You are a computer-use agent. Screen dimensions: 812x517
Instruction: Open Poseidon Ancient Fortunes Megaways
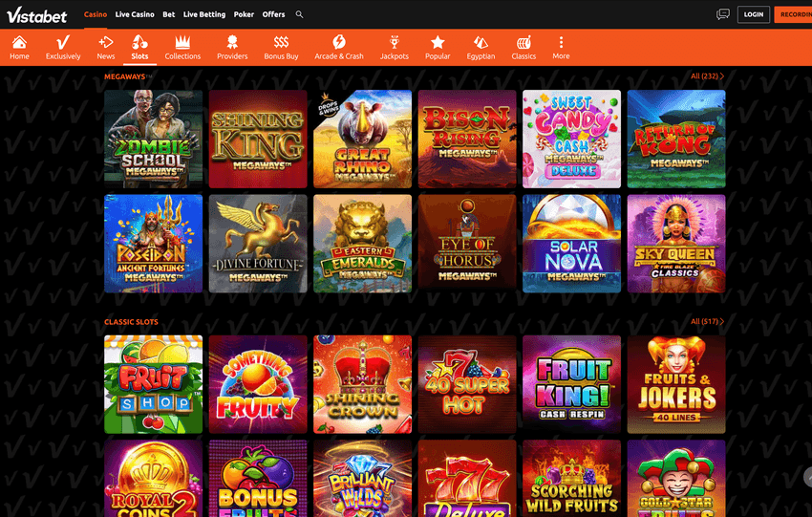(153, 244)
